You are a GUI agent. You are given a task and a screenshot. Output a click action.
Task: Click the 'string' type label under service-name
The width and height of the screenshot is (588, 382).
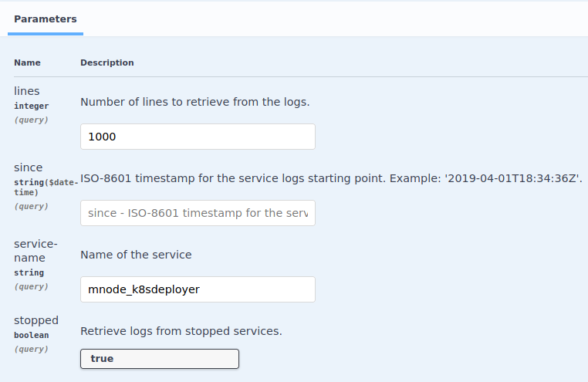(x=29, y=272)
